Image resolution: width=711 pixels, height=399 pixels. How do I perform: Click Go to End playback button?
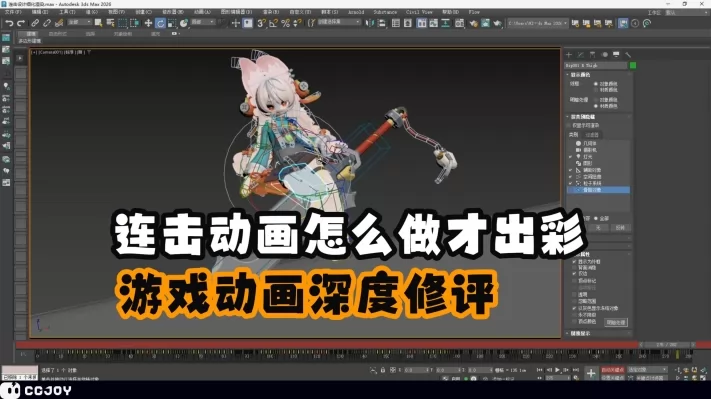pos(576,370)
